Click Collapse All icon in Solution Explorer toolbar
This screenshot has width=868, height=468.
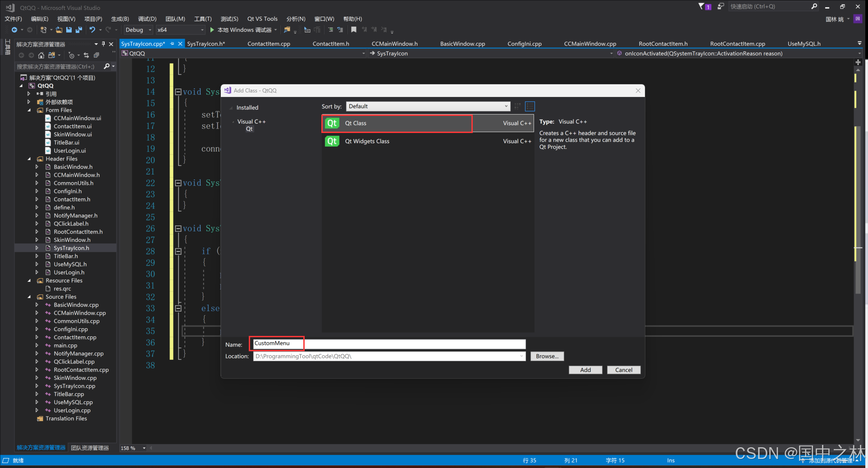96,55
